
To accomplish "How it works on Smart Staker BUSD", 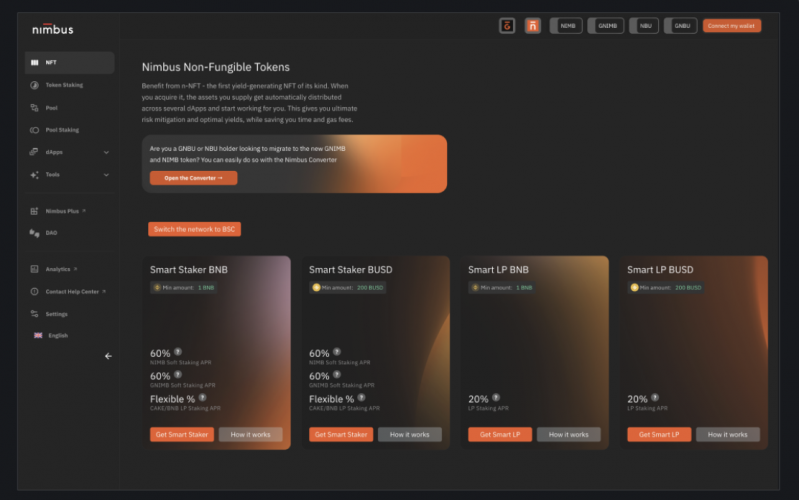I will point(410,434).
